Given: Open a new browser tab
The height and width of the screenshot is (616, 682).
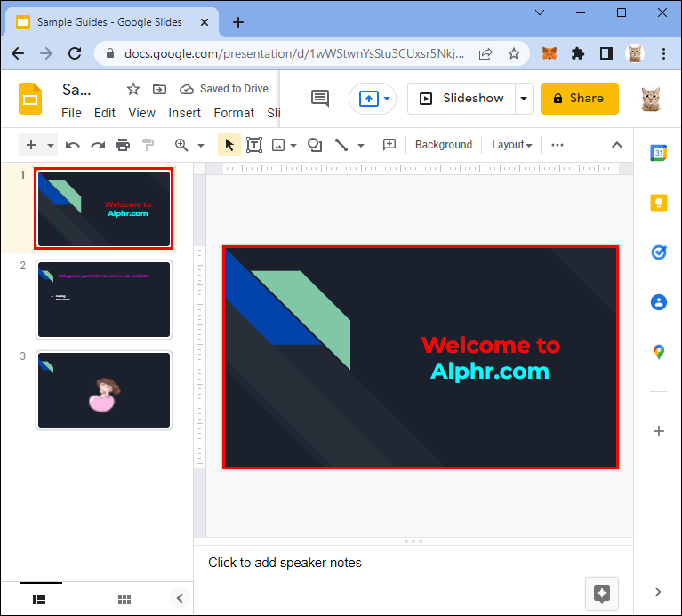Looking at the screenshot, I should [x=238, y=22].
